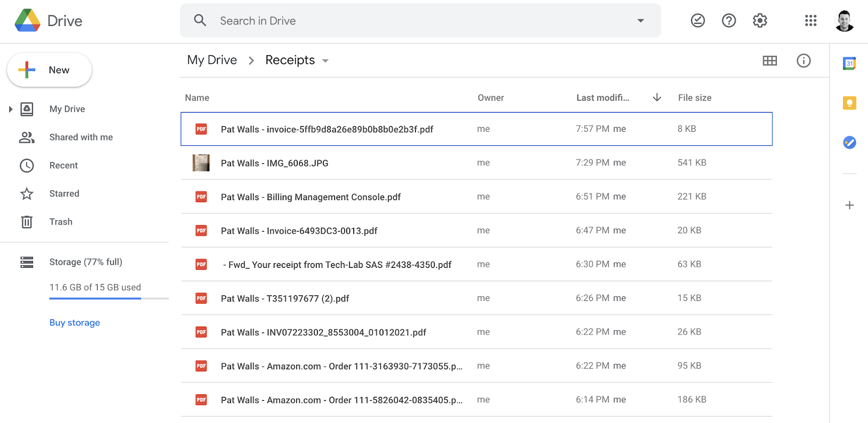Open the settings gear menu
The height and width of the screenshot is (423, 868).
tap(760, 21)
